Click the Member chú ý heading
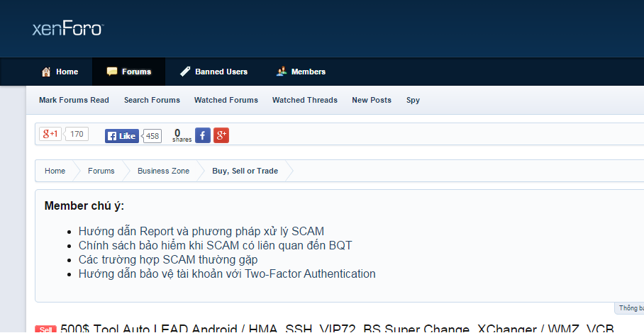The height and width of the screenshot is (333, 644). coord(84,206)
